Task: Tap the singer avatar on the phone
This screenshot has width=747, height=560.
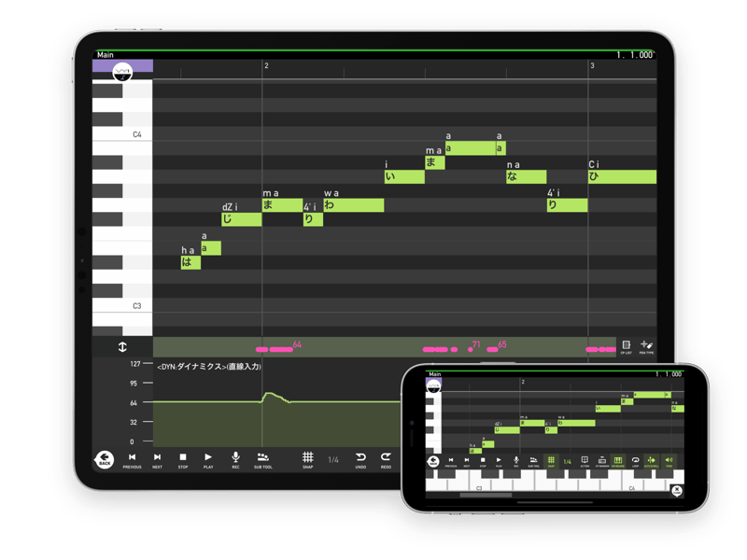Action: pyautogui.click(x=433, y=385)
